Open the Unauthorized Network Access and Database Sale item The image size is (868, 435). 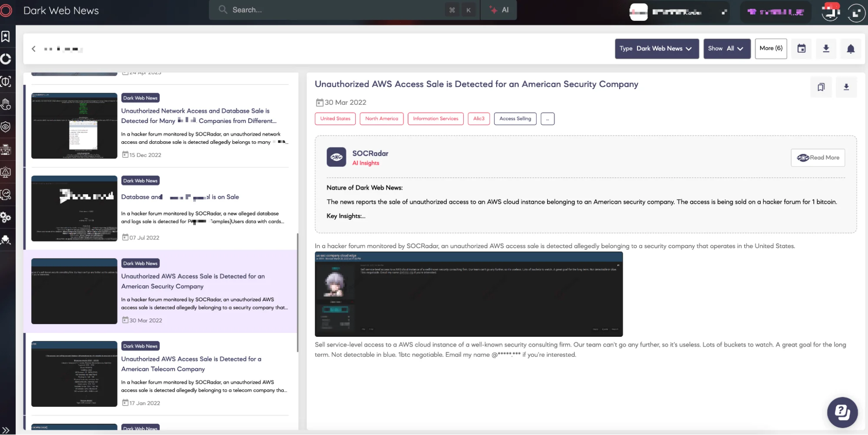coord(199,116)
